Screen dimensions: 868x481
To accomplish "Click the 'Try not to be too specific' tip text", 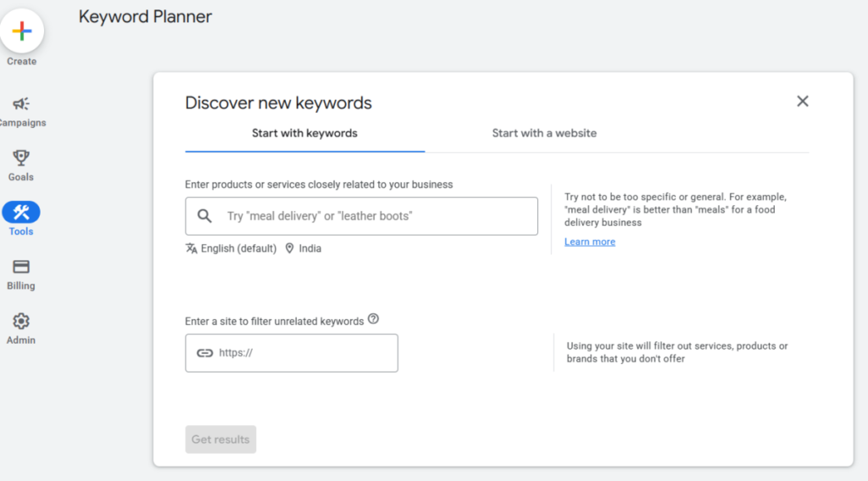I will [676, 210].
